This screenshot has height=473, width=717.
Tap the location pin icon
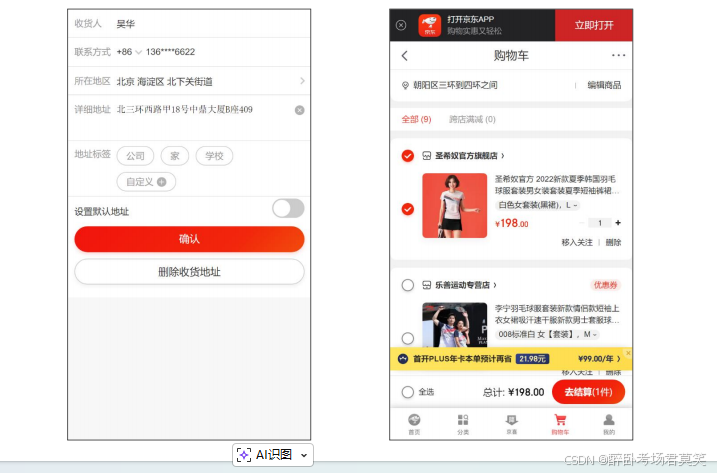[x=405, y=86]
